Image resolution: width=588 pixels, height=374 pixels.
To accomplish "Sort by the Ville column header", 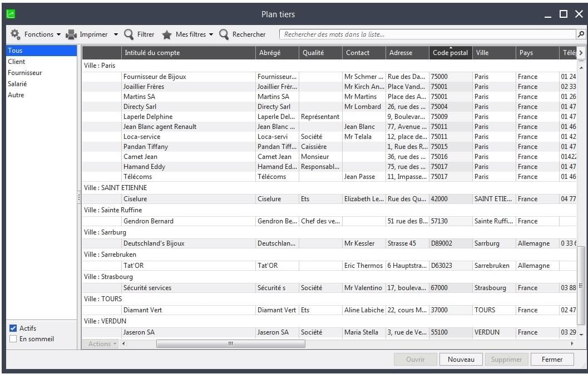I will click(x=494, y=53).
